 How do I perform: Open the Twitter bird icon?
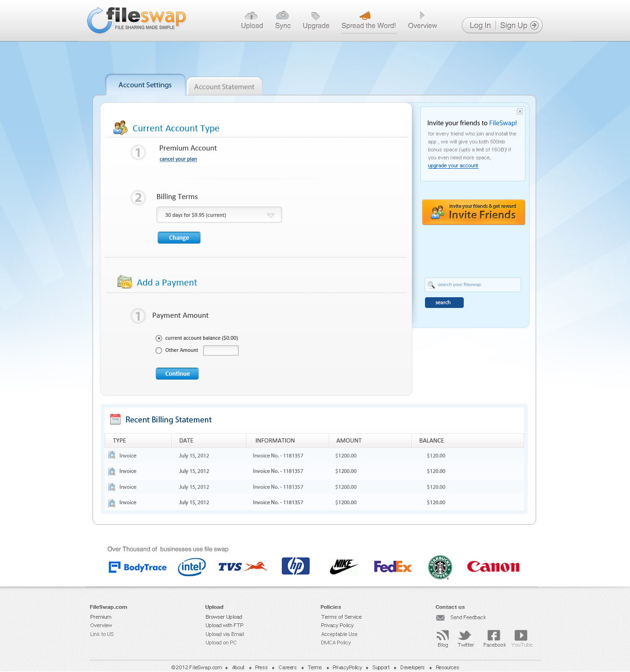pos(465,635)
